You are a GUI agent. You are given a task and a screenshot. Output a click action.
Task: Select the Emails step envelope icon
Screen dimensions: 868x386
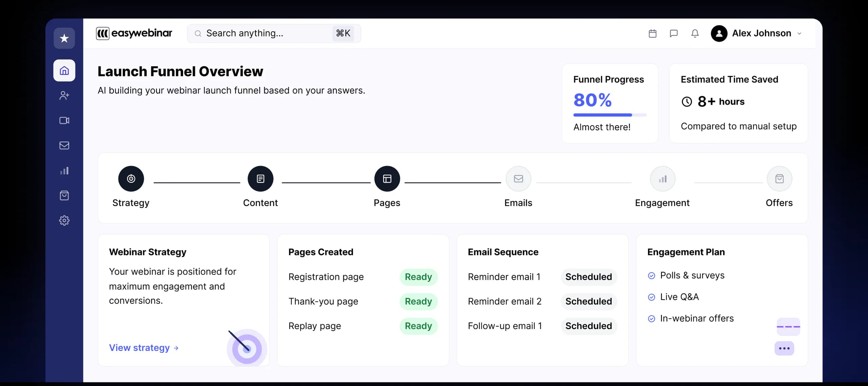(518, 179)
